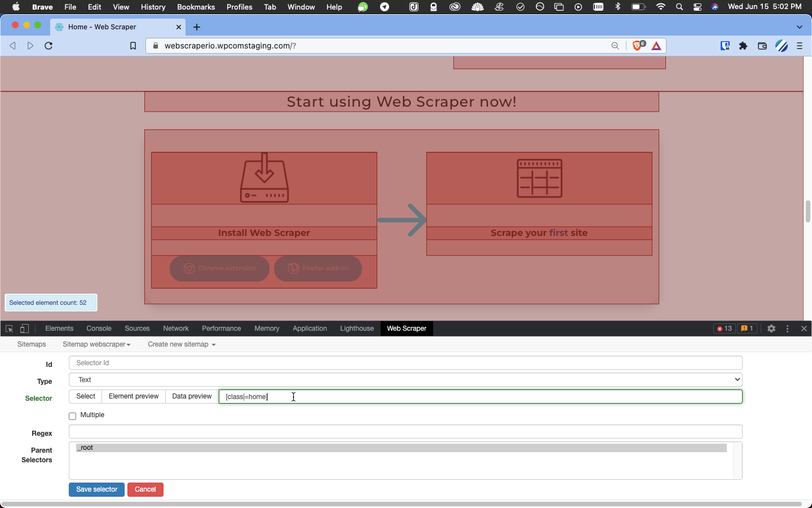Click the Element preview button
The width and height of the screenshot is (812, 508).
(134, 396)
